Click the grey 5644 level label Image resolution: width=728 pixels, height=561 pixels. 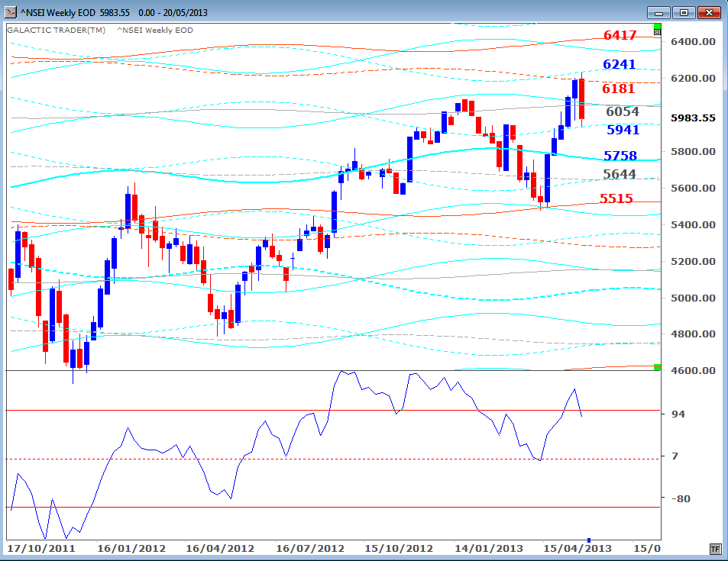(620, 174)
